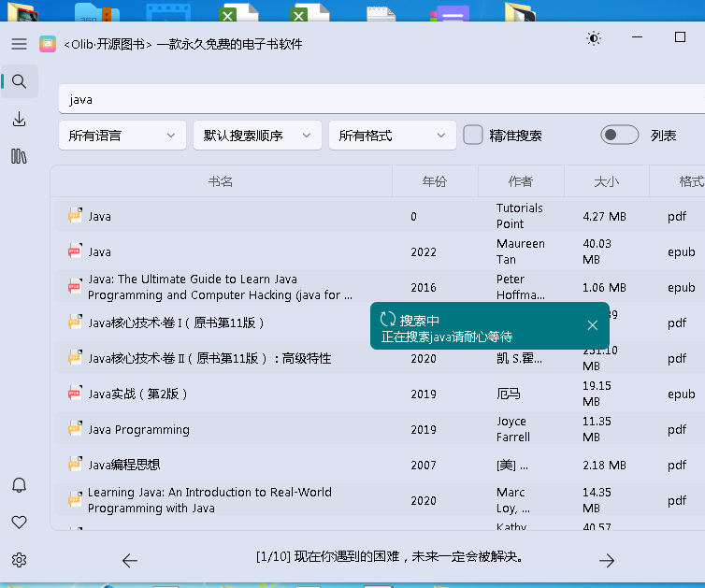Sort by 年份 column header

(435, 181)
